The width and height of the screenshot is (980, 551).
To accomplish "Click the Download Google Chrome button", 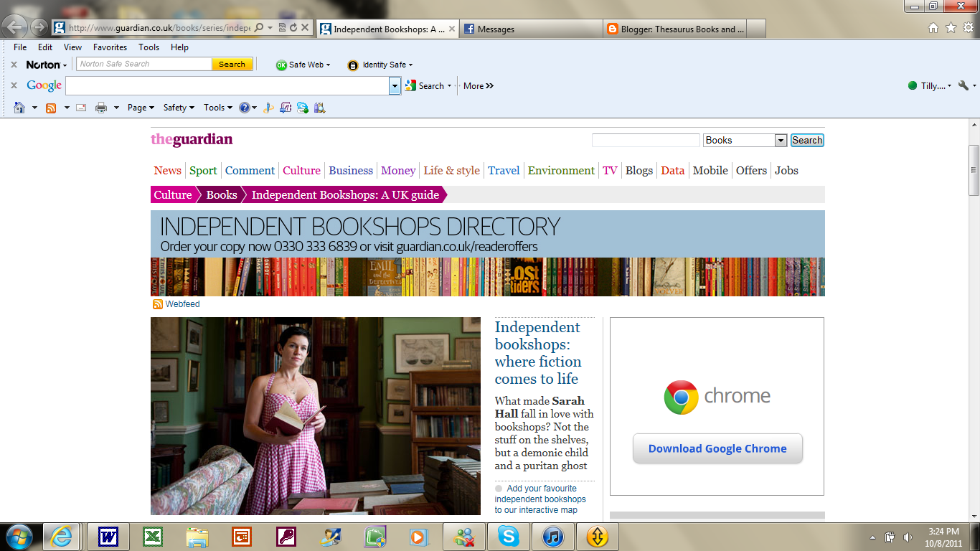I will [717, 449].
